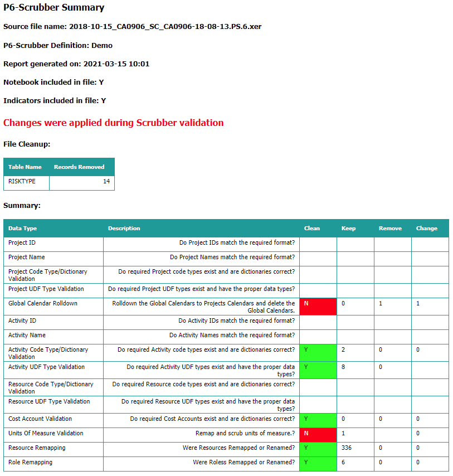Click the green Y for Resource Remapping

click(x=318, y=448)
